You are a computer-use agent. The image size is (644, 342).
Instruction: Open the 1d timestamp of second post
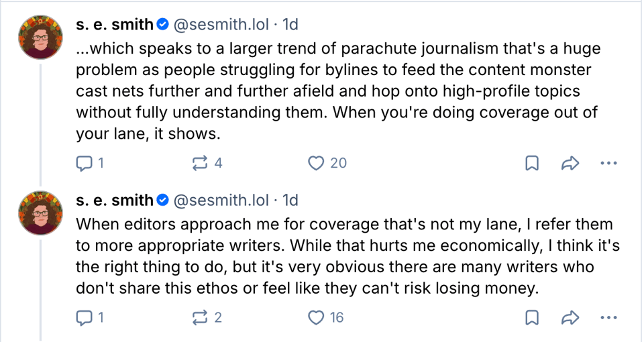[290, 200]
